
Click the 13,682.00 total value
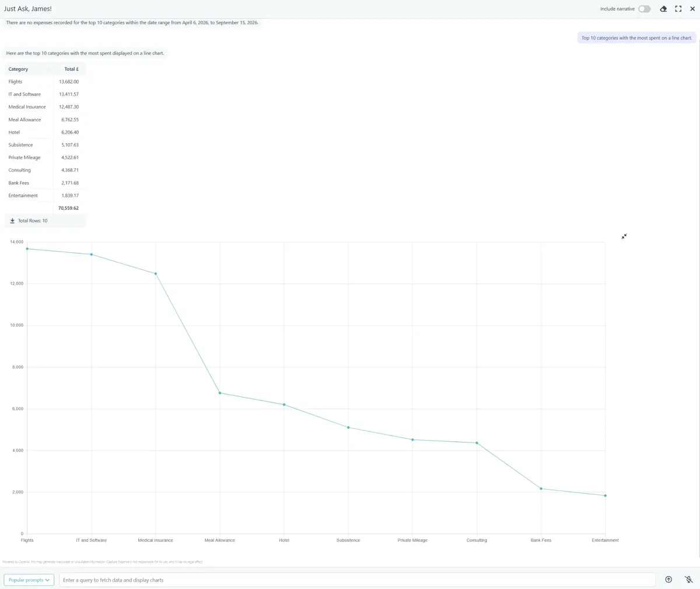pyautogui.click(x=69, y=82)
